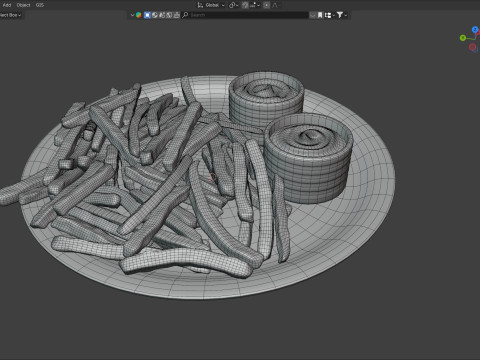The image size is (480, 360).
Task: Open the proportional falloff curve selector
Action: point(275,5)
